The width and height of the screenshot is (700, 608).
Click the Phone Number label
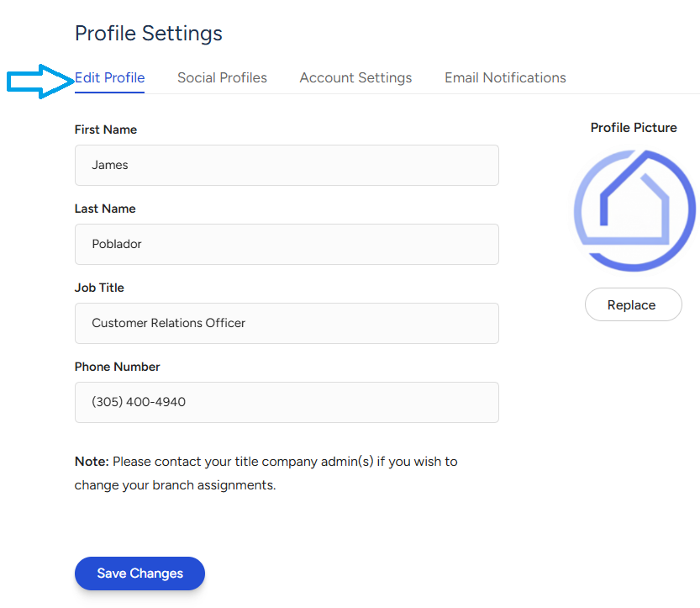click(x=117, y=367)
